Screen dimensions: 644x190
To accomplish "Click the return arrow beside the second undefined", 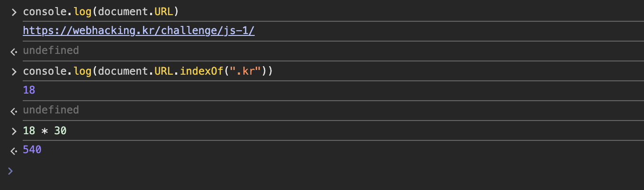I will [14, 111].
